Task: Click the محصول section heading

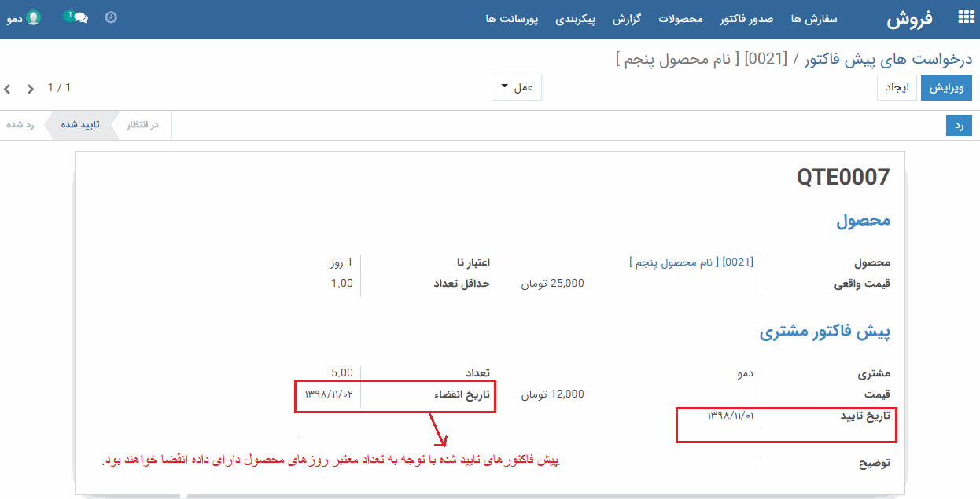Action: [x=863, y=220]
